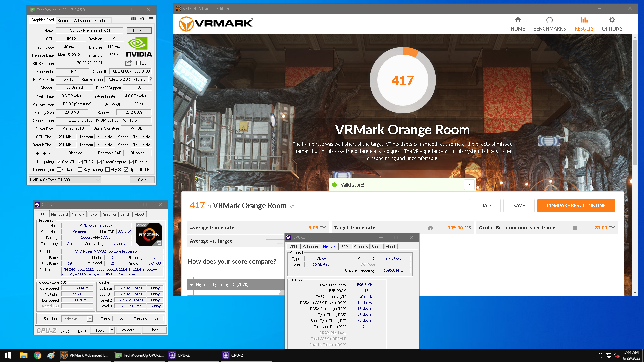The height and width of the screenshot is (362, 644).
Task: Click the valid score green check icon
Action: pos(334,185)
